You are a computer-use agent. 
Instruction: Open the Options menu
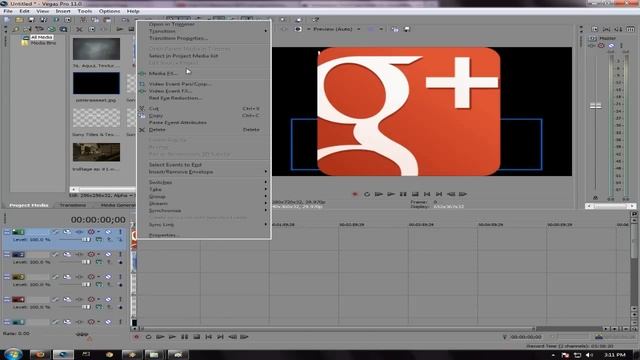click(x=109, y=11)
